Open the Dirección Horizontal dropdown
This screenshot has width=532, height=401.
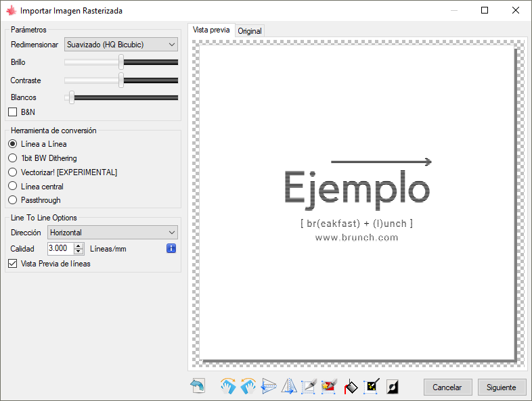tap(112, 233)
